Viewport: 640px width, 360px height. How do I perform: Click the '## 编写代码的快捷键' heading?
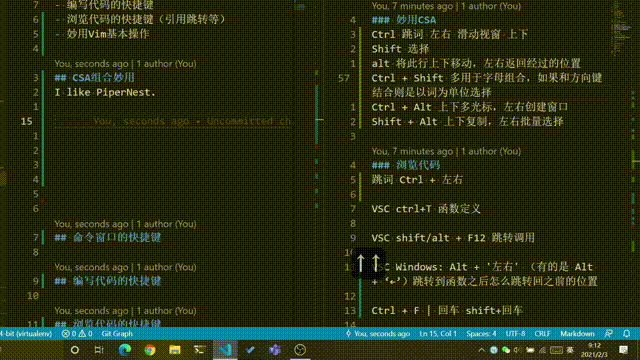pyautogui.click(x=108, y=281)
